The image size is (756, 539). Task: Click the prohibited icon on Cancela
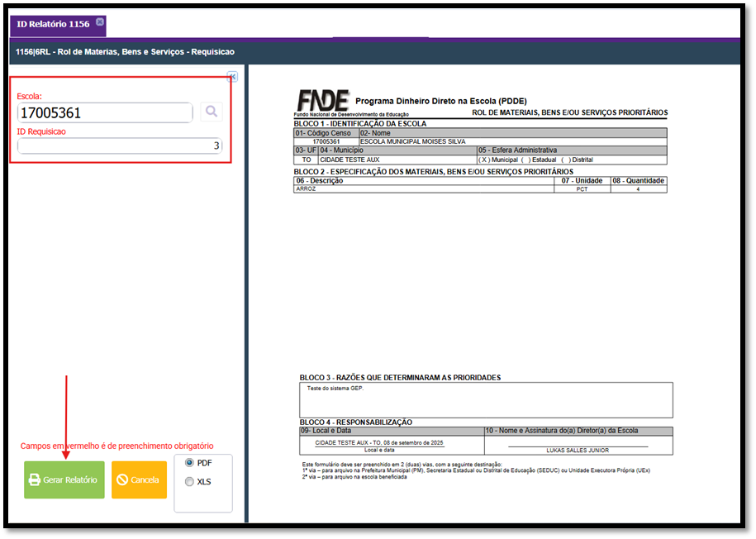click(121, 480)
